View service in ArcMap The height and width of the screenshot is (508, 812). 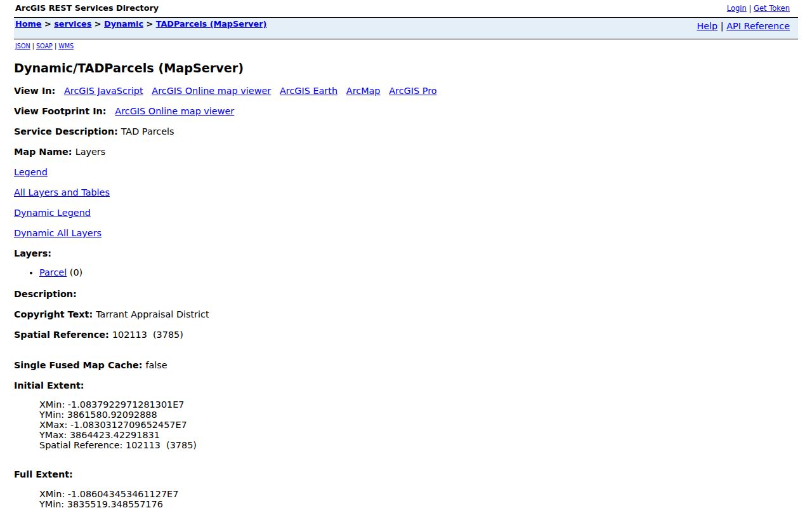click(363, 91)
